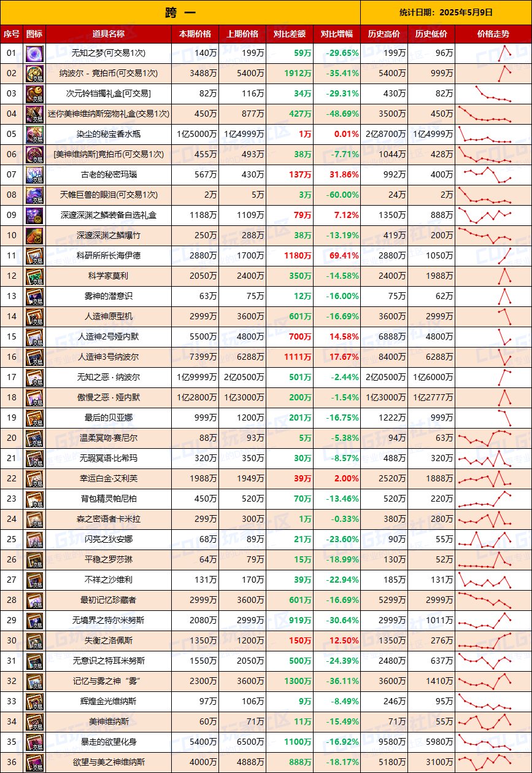532x773 pixels.
Task: Select item name 温柔冥吻·赛尼尔
Action: click(x=109, y=438)
